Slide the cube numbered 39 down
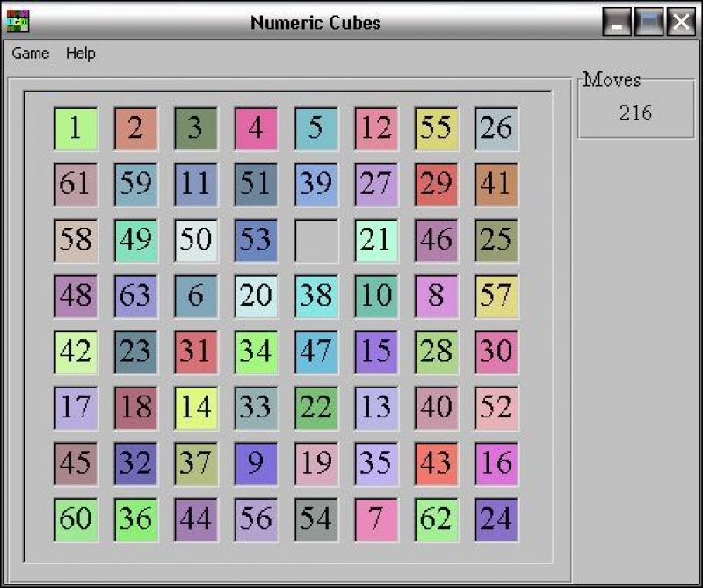This screenshot has height=588, width=703. click(x=316, y=185)
